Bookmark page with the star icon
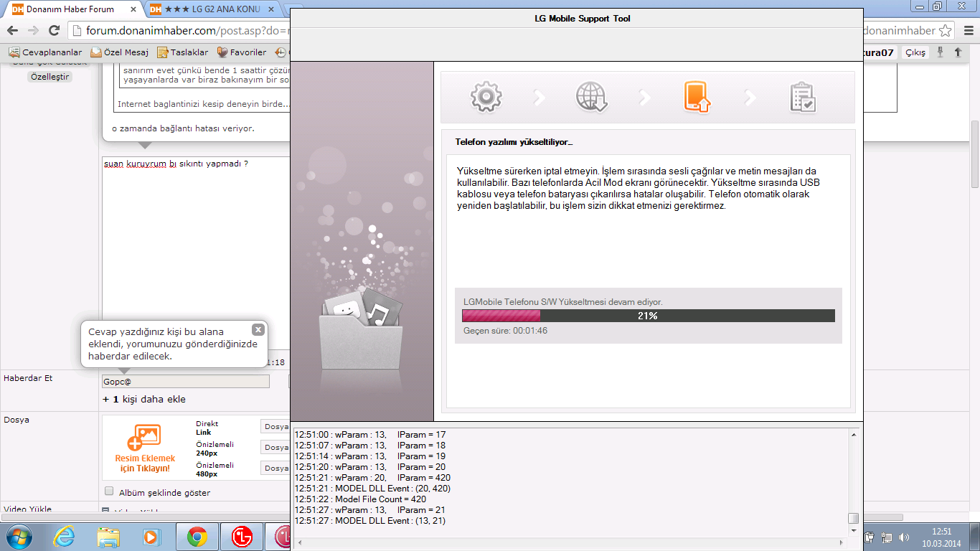 point(946,30)
